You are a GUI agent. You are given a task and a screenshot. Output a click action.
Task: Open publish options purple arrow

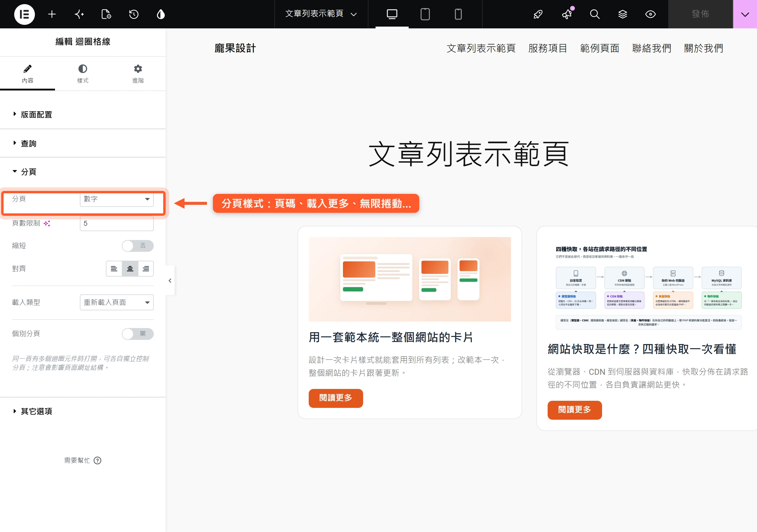coord(745,14)
